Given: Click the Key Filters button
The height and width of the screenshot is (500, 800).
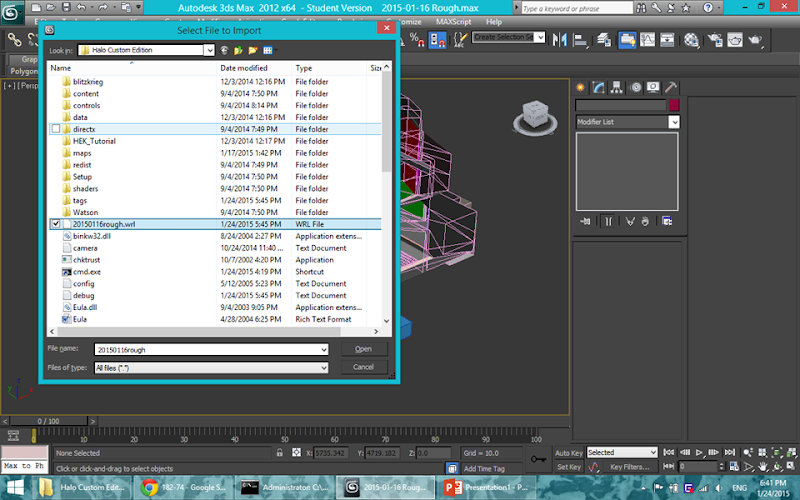Looking at the screenshot, I should pos(629,467).
